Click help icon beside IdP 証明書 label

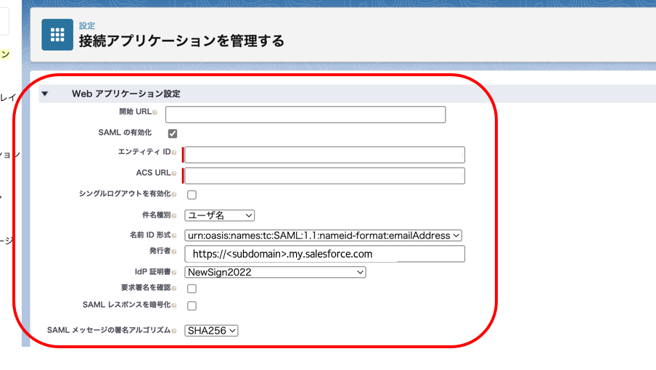[174, 272]
